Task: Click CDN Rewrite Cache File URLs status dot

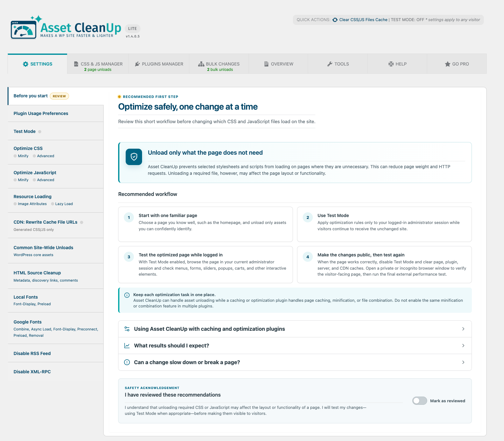Action: point(82,222)
